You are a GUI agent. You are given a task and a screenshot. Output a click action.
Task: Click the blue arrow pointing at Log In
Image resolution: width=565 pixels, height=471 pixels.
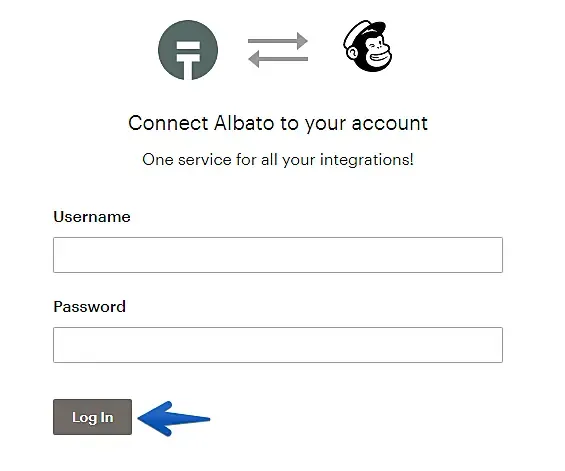click(174, 418)
